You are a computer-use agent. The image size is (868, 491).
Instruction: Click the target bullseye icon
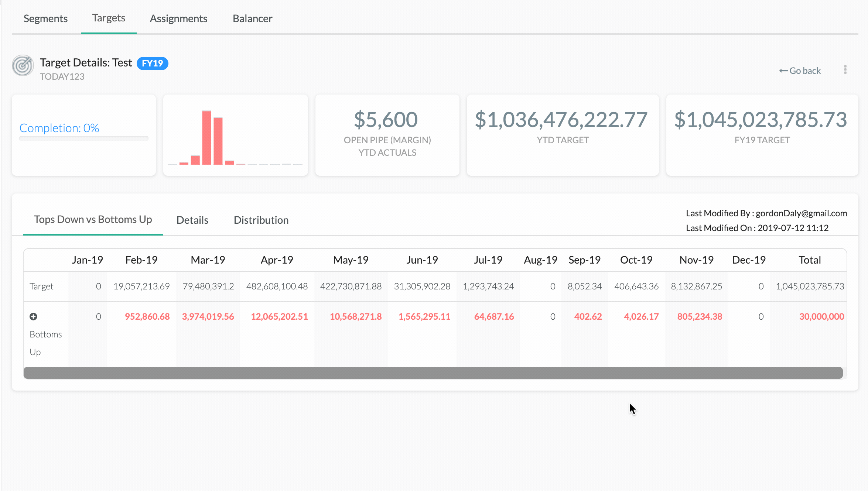tap(23, 66)
